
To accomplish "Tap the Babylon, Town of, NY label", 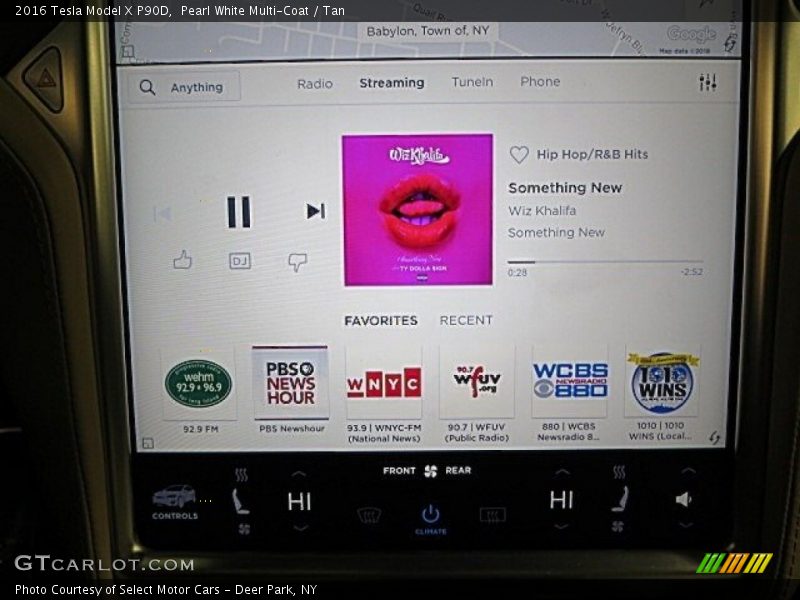I will (x=428, y=31).
